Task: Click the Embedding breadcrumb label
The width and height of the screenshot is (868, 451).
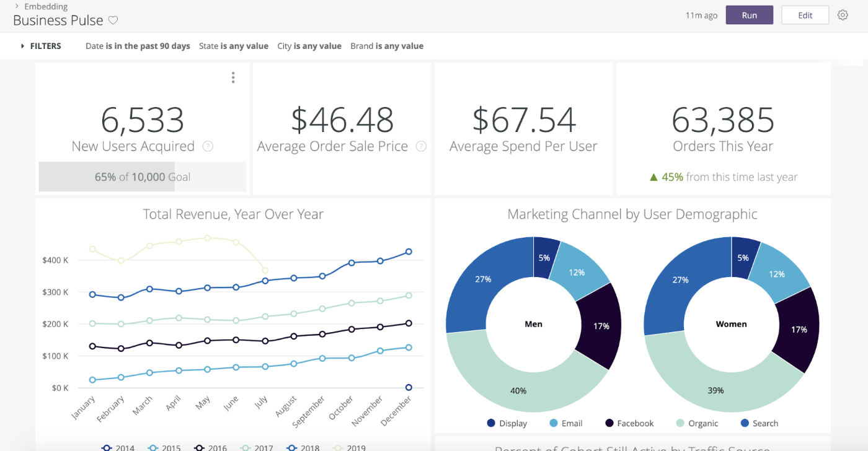Action: click(x=46, y=6)
